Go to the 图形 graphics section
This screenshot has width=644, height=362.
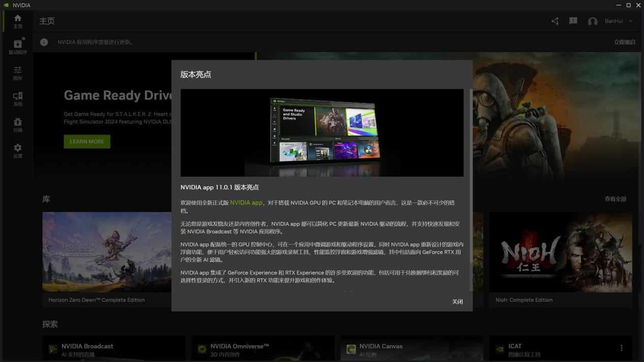coord(18,73)
